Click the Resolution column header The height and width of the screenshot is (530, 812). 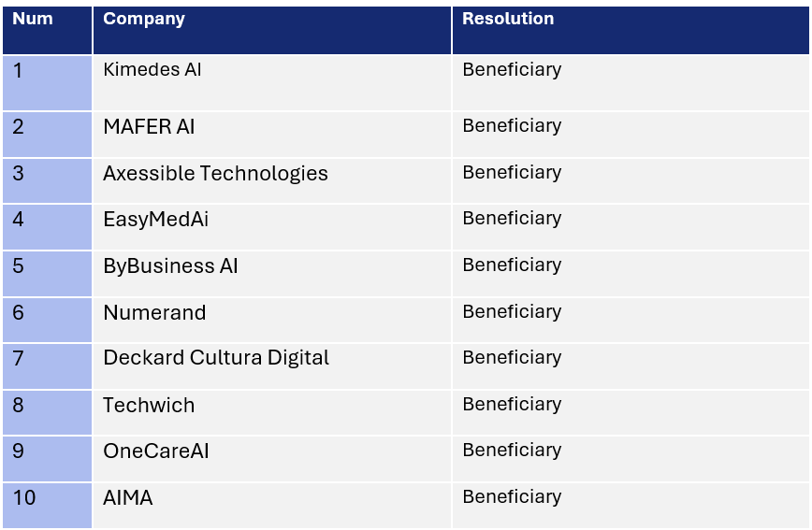[508, 19]
